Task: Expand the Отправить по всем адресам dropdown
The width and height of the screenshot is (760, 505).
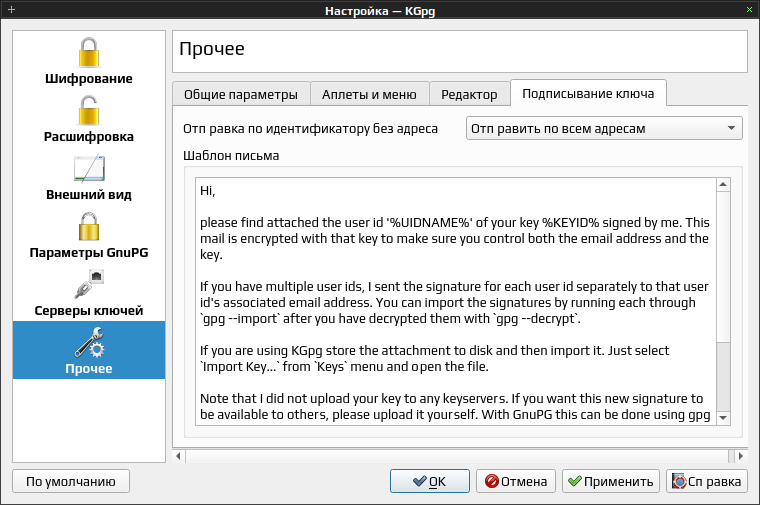Action: pos(604,128)
